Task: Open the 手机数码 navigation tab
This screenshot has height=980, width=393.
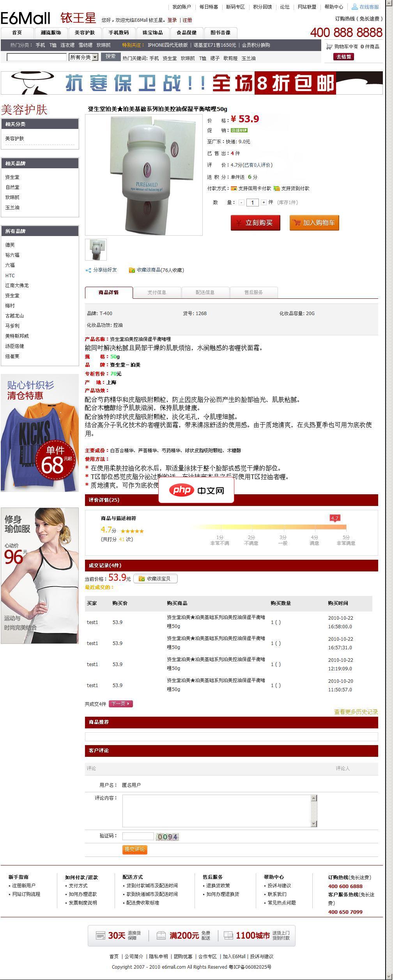Action: tap(119, 33)
